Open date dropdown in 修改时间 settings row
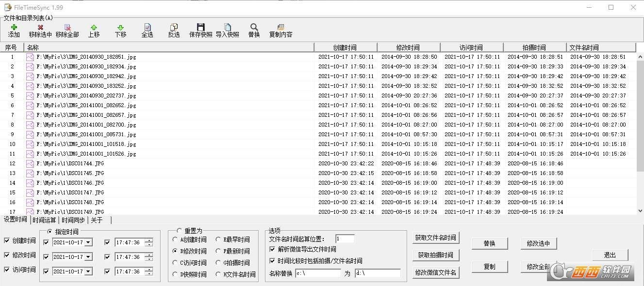644x286 pixels. (x=88, y=257)
